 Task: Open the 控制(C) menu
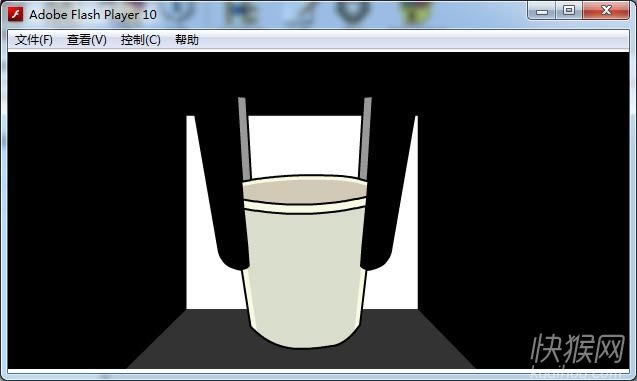141,40
